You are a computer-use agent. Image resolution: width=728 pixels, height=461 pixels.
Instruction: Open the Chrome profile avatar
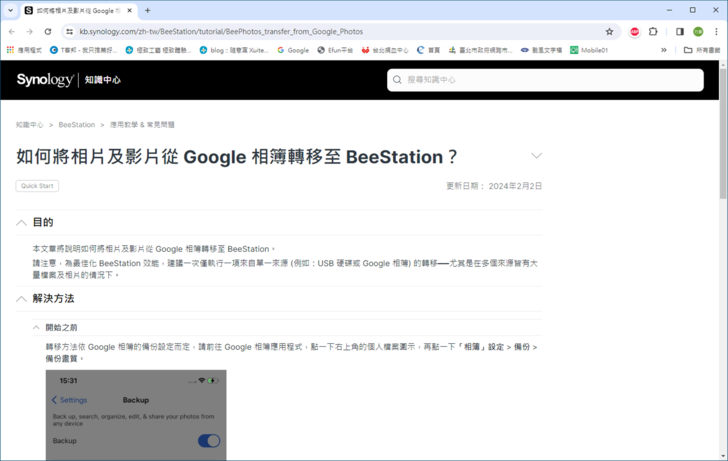[x=698, y=32]
